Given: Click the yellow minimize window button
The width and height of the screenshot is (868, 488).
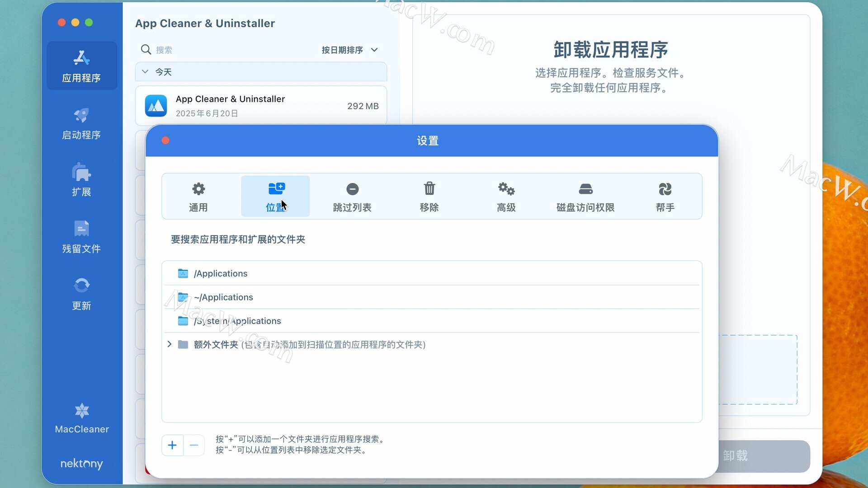Looking at the screenshot, I should click(x=75, y=23).
